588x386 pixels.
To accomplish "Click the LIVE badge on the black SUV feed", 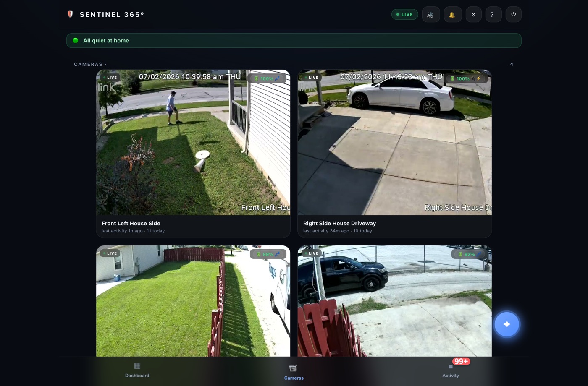I will point(312,253).
